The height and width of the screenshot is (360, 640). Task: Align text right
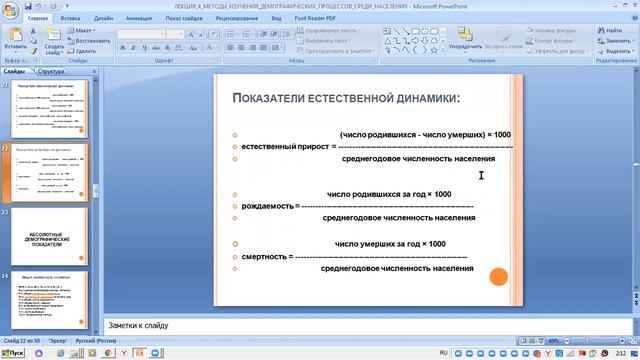click(253, 48)
